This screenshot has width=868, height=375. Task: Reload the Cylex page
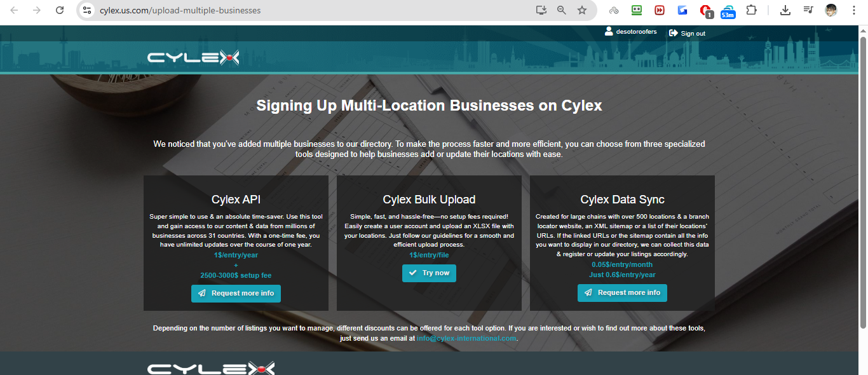coord(60,10)
